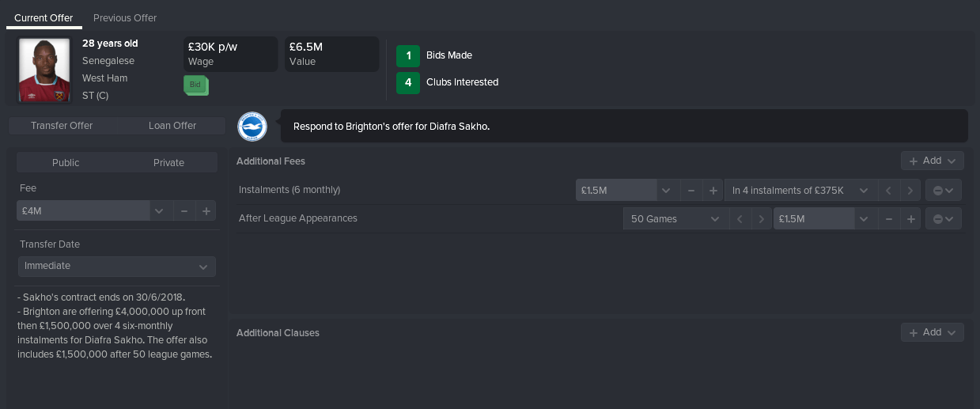Switch offer visibility to Private

[168, 162]
